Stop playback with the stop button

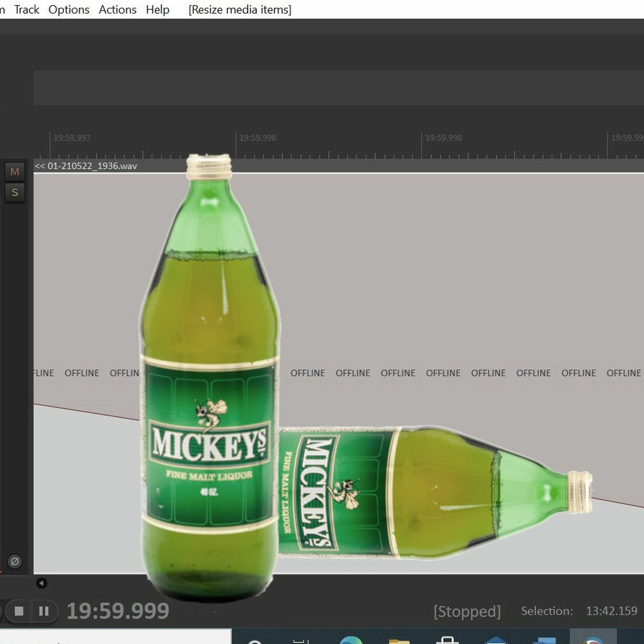pos(19,611)
